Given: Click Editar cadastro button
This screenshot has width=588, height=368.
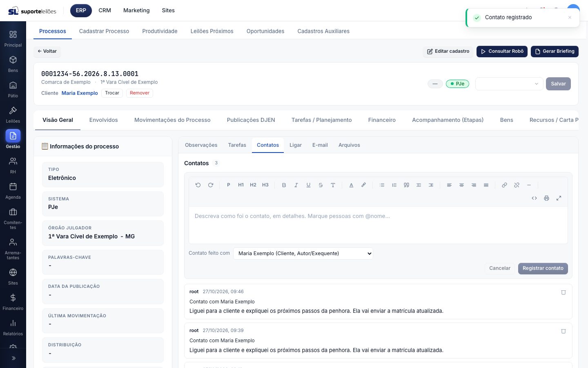Looking at the screenshot, I should 448,52.
